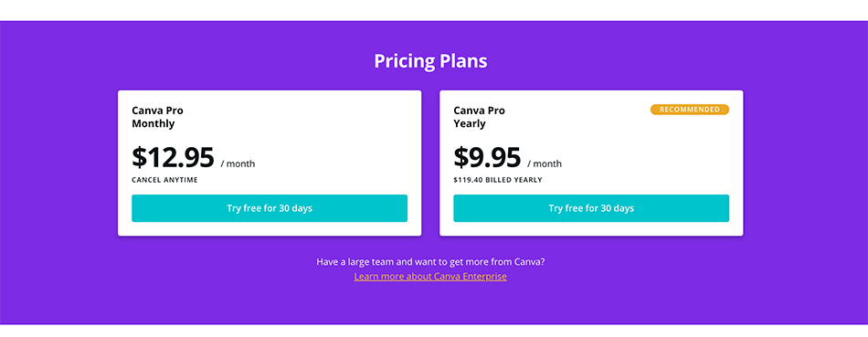
Task: Select the whole Canva Pro Monthly plan card
Action: click(x=270, y=163)
